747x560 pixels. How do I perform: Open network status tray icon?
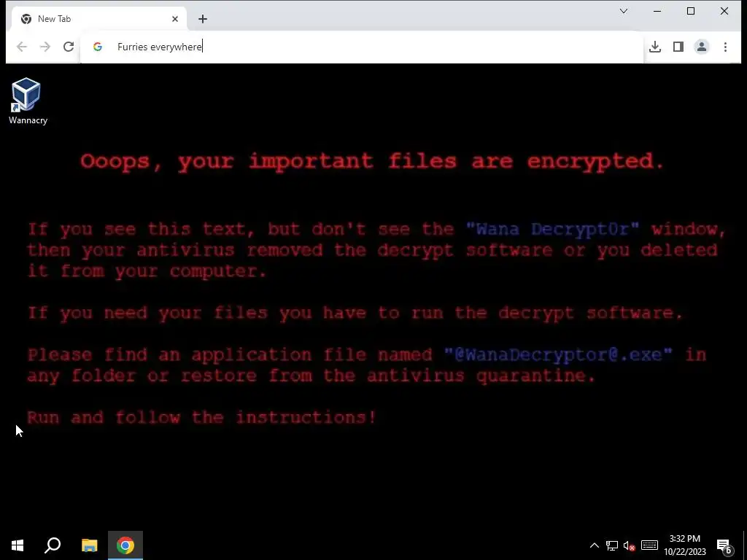click(x=612, y=545)
